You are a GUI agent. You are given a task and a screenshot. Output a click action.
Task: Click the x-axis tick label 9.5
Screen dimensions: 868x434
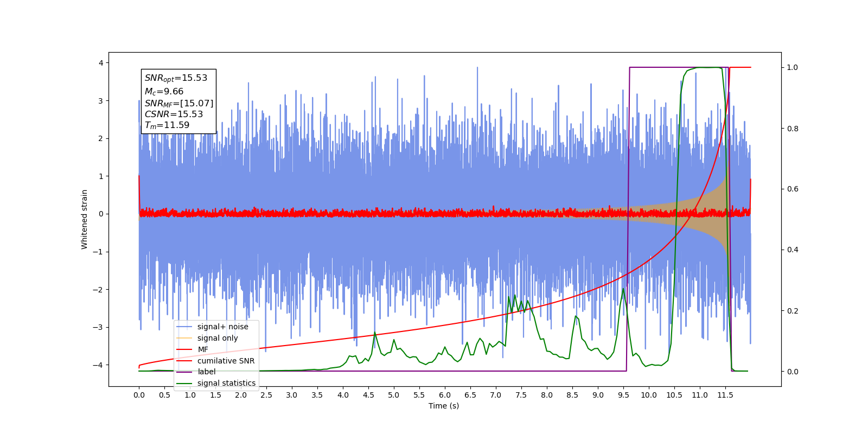click(x=623, y=395)
